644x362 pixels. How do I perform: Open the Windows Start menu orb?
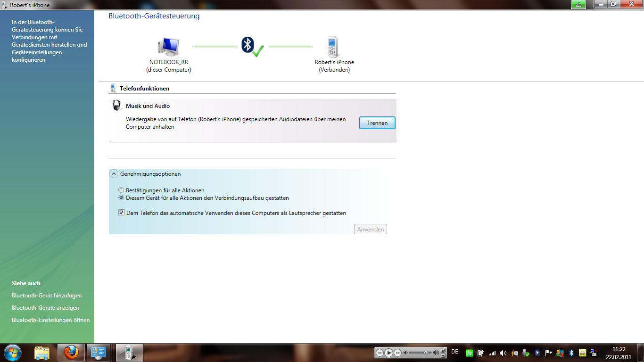coord(12,353)
